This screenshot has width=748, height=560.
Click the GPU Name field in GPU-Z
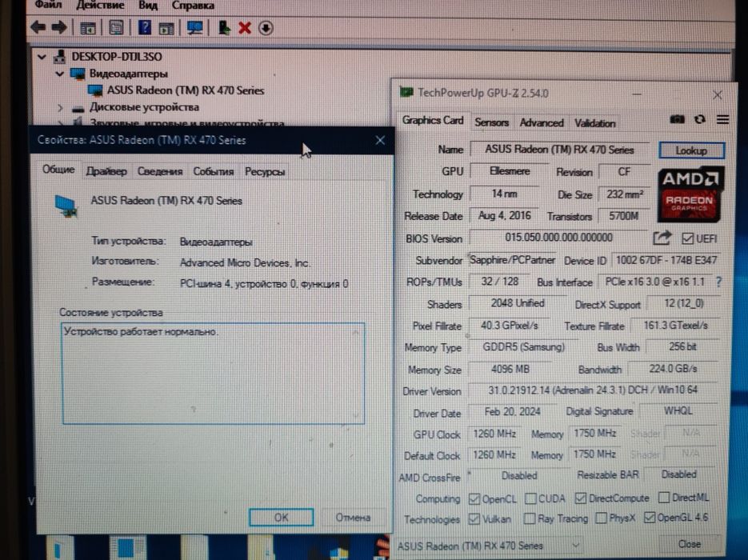(x=559, y=150)
